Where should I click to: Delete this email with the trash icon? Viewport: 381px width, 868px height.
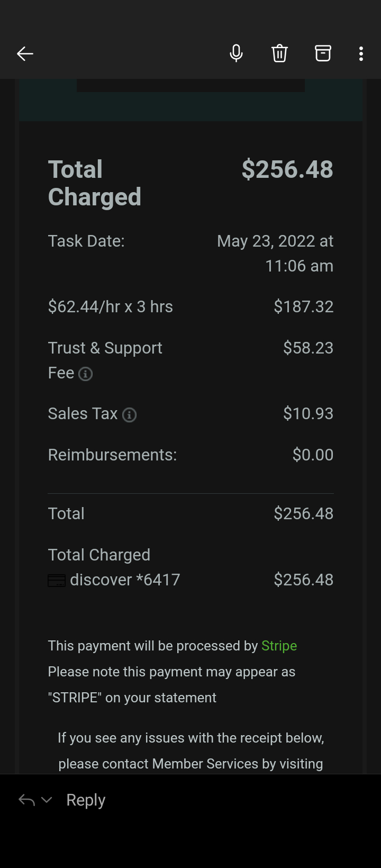point(279,53)
